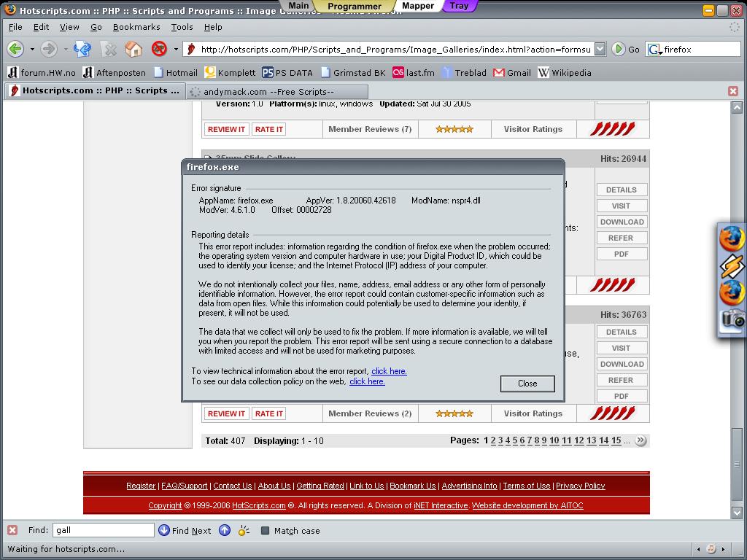Click the PDF button under Hits: 26944
Screen dimensions: 747x560
point(622,254)
